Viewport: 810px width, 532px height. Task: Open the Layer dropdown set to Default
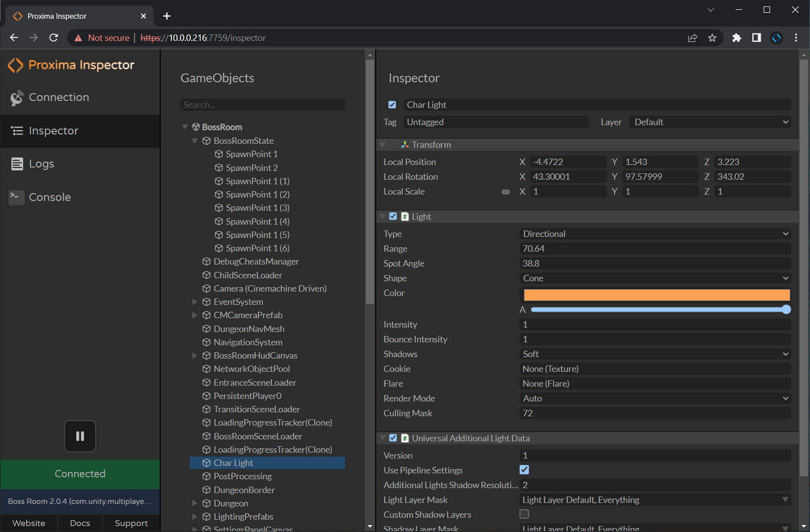point(709,122)
